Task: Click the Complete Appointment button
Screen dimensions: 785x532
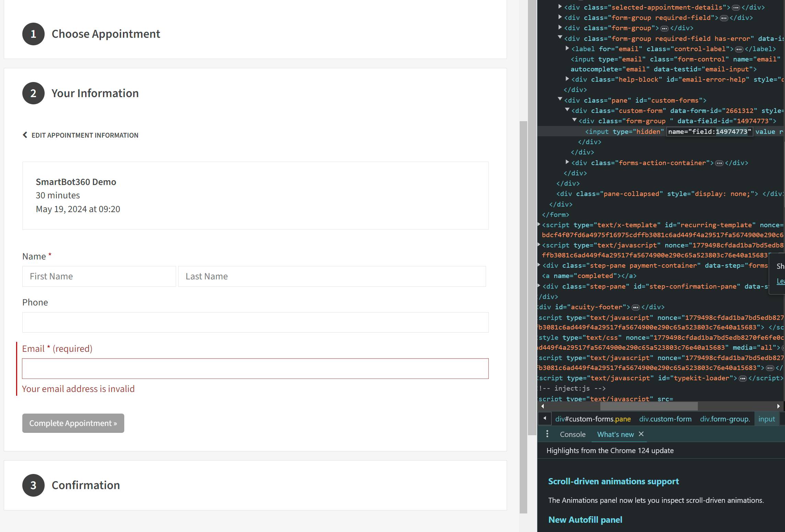Action: point(73,423)
